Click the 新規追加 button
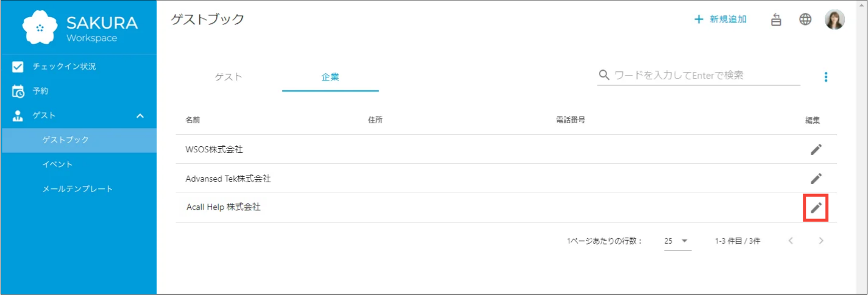The width and height of the screenshot is (868, 295). pyautogui.click(x=720, y=20)
